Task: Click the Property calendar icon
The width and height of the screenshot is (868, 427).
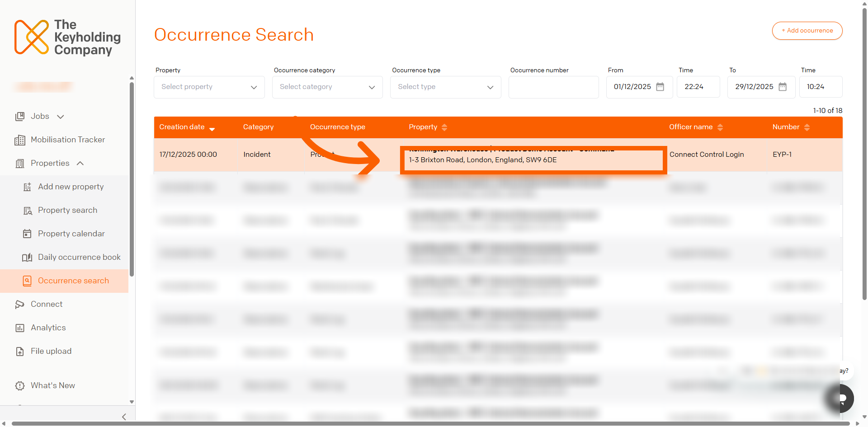Action: (27, 234)
